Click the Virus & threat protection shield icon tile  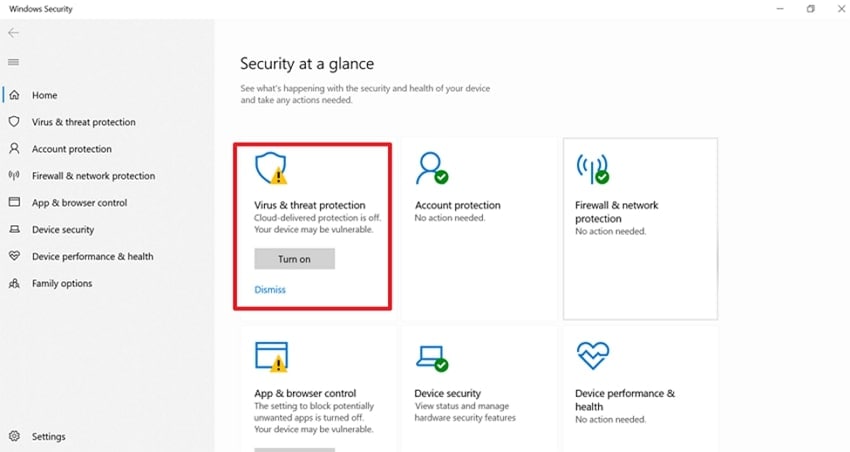270,170
